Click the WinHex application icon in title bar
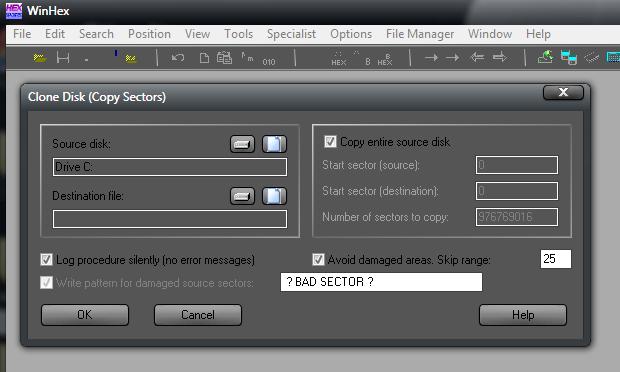Viewport: 620px width, 372px height. click(14, 11)
